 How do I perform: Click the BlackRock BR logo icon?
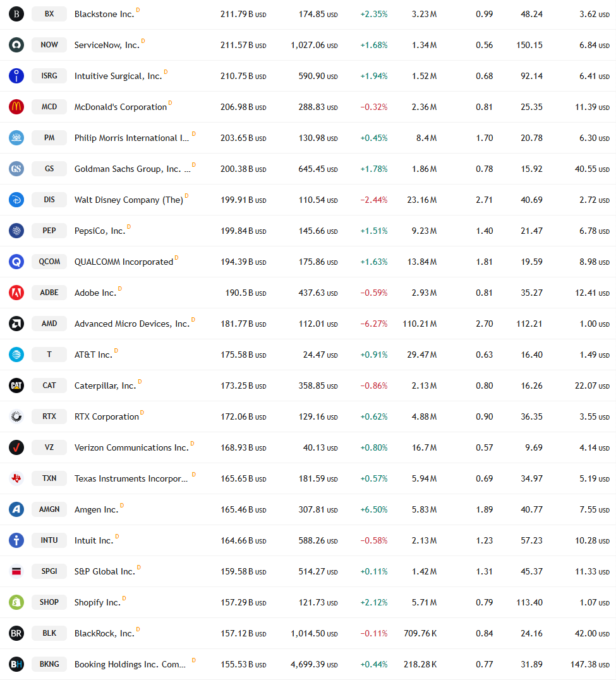[x=16, y=633]
